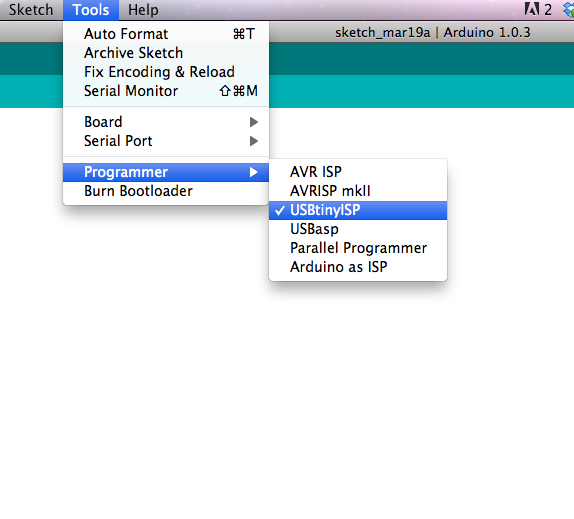
Task: Select AVR ISP programmer
Action: [x=358, y=172]
